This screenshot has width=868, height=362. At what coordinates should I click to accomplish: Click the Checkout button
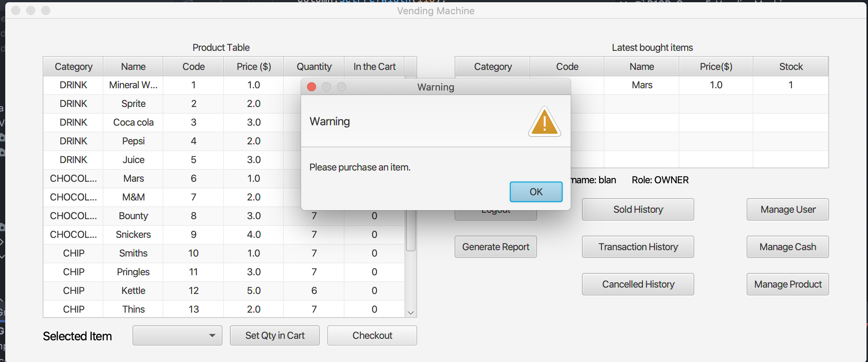tap(372, 335)
